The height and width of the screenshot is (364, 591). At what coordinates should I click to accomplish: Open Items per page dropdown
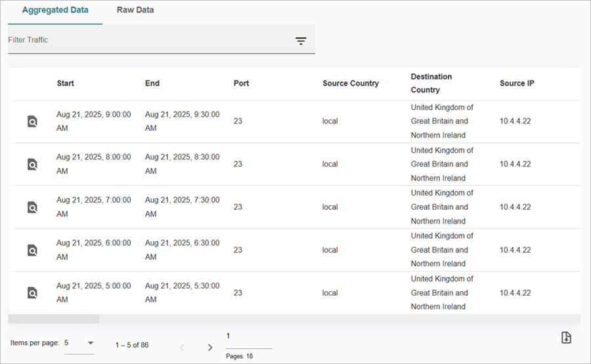pos(79,343)
